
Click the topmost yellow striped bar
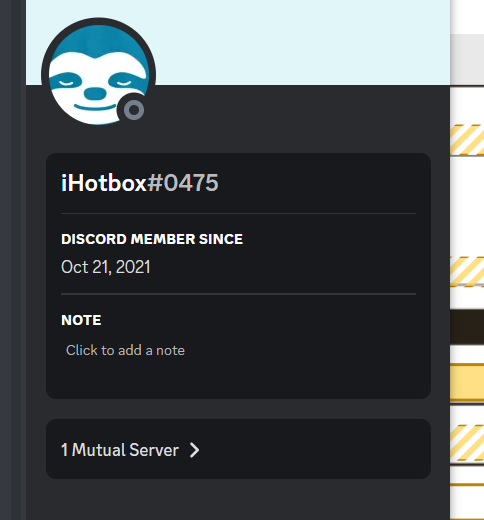[x=467, y=140]
